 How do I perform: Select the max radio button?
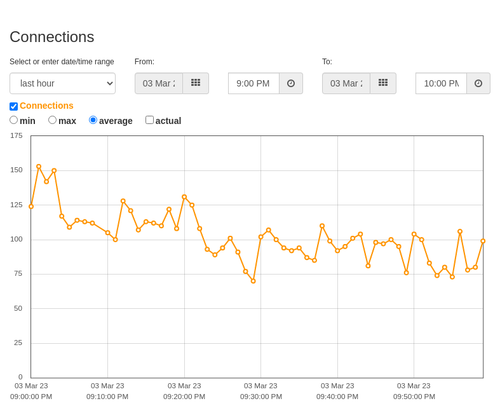click(52, 120)
